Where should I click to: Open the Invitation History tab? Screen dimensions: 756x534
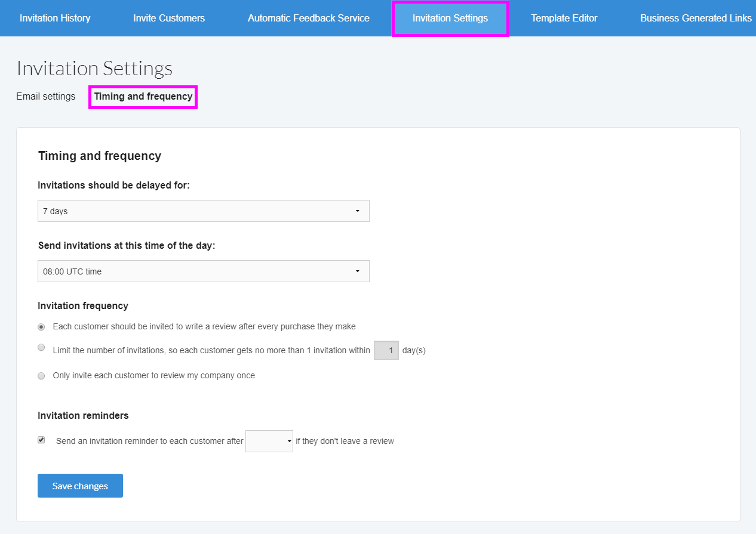(x=55, y=18)
